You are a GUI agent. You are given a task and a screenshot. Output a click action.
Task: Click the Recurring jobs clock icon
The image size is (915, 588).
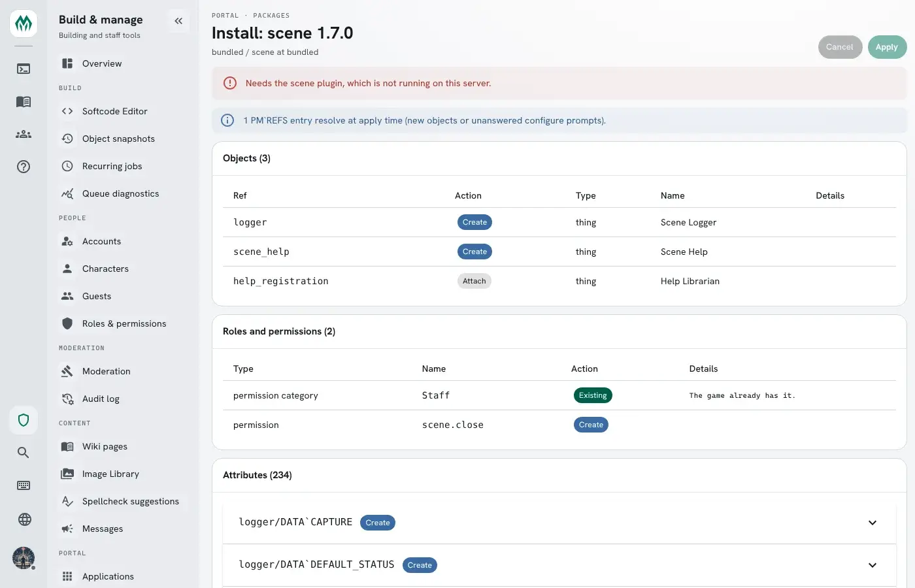point(67,166)
